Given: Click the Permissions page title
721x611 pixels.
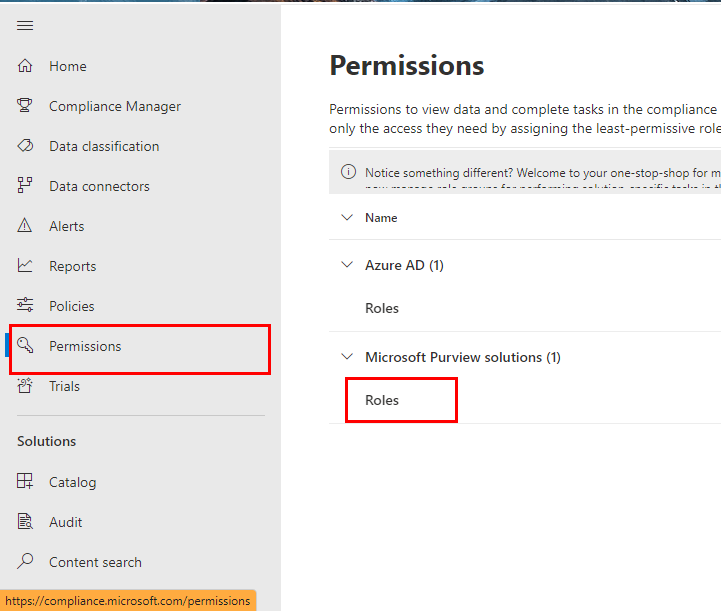Looking at the screenshot, I should click(x=407, y=65).
